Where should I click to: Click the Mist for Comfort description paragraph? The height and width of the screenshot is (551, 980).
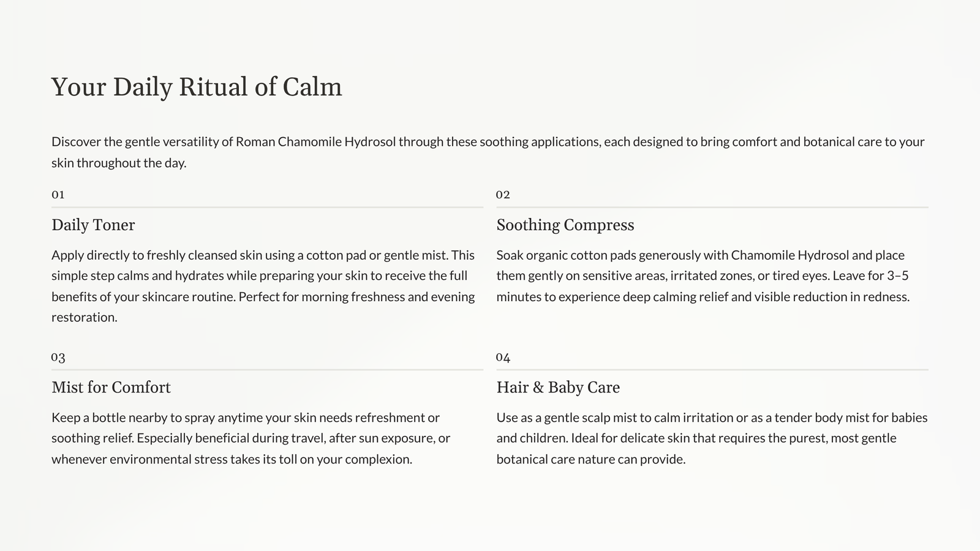[x=251, y=438]
